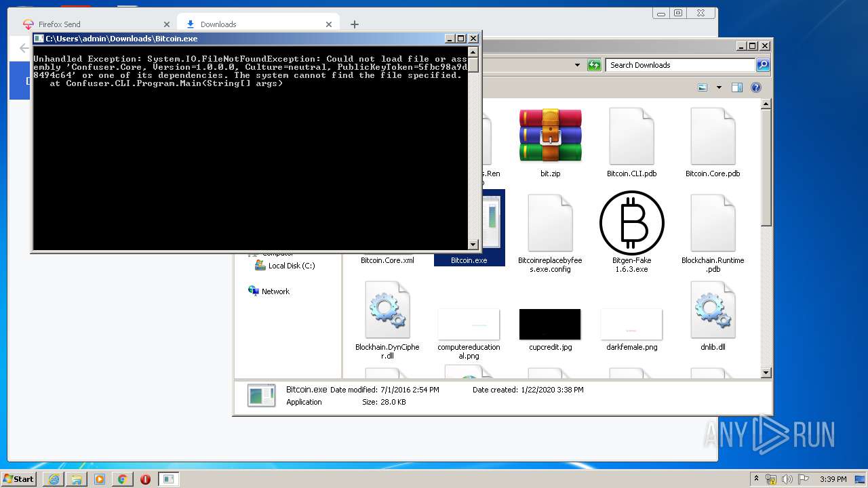Image resolution: width=868 pixels, height=488 pixels.
Task: Open the bit.zip archive icon
Action: click(x=550, y=136)
